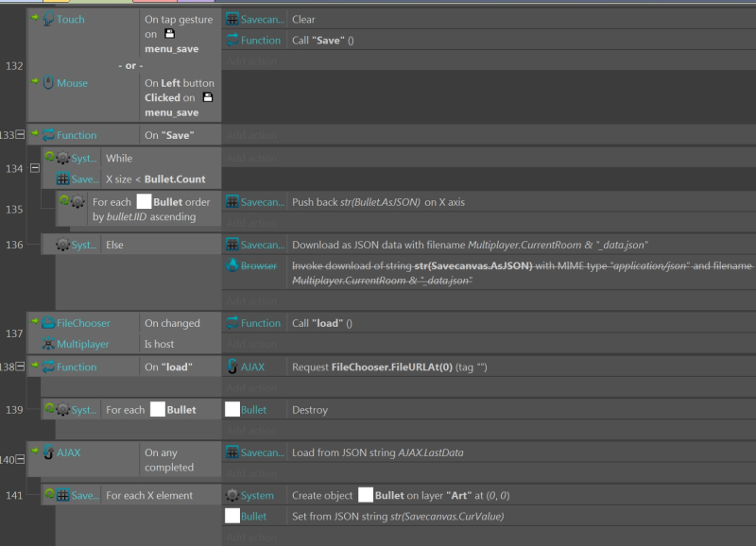The width and height of the screenshot is (756, 546).
Task: Click event number 136 in the margin
Action: [14, 245]
